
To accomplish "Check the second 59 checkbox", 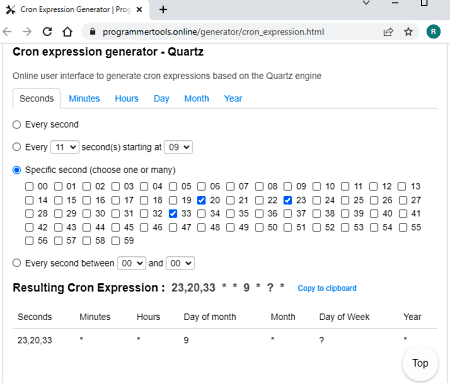I will click(x=115, y=241).
